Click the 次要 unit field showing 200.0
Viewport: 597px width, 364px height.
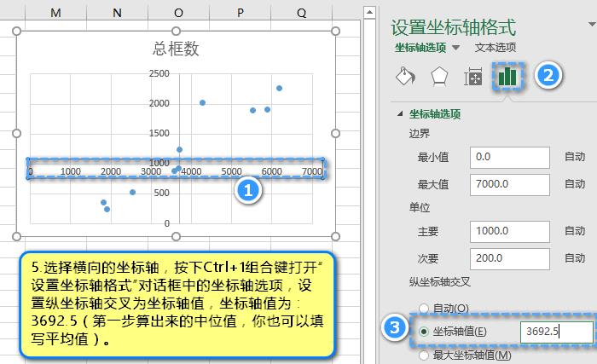click(509, 257)
